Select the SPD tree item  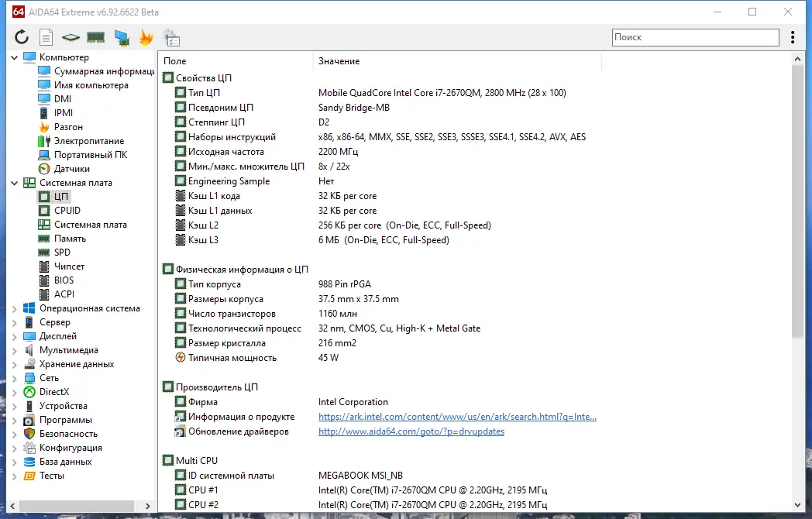pyautogui.click(x=54, y=253)
